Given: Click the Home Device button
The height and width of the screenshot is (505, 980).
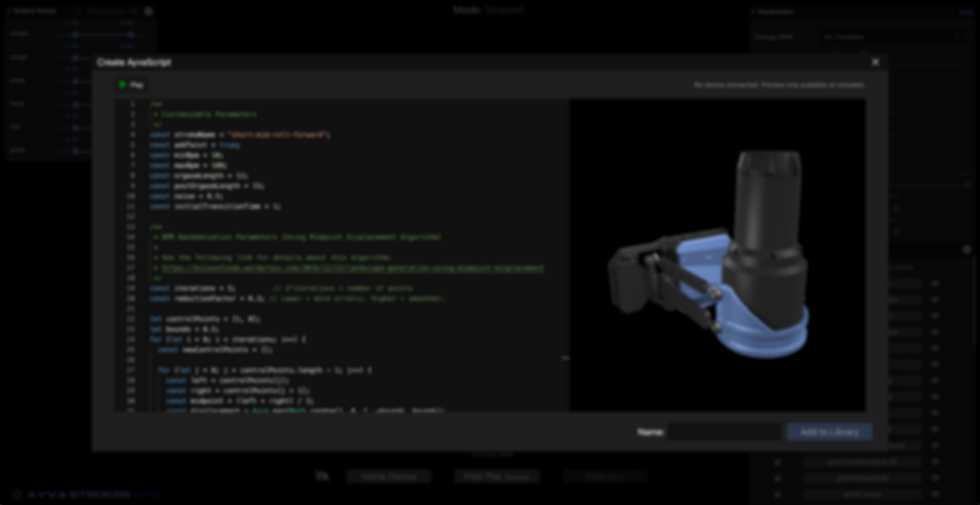Looking at the screenshot, I should 388,476.
